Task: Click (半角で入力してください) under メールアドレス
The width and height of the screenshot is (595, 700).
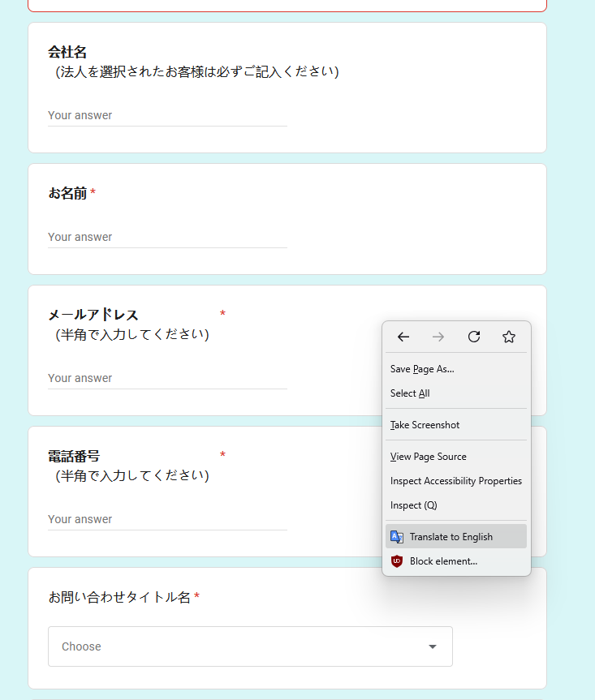Action: [x=132, y=334]
